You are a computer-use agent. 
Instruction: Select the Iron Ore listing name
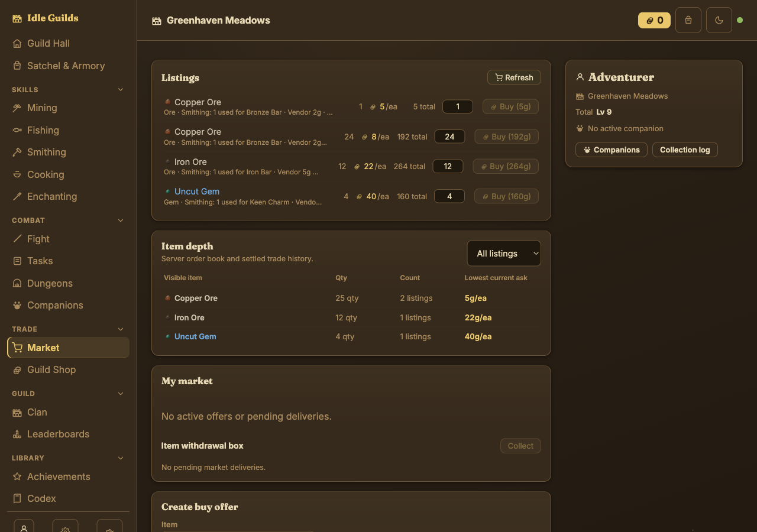tap(190, 162)
